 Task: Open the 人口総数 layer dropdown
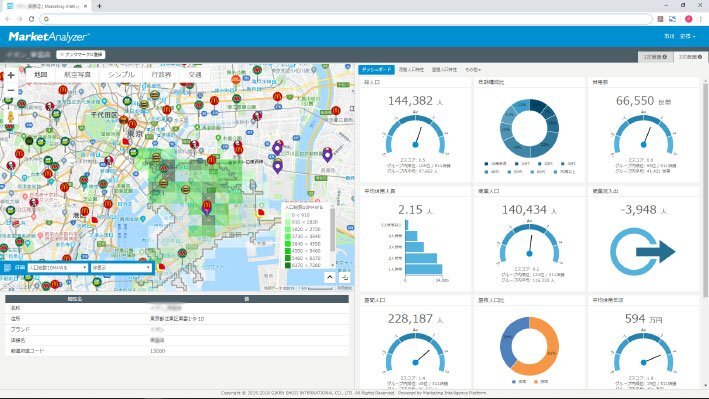click(57, 268)
